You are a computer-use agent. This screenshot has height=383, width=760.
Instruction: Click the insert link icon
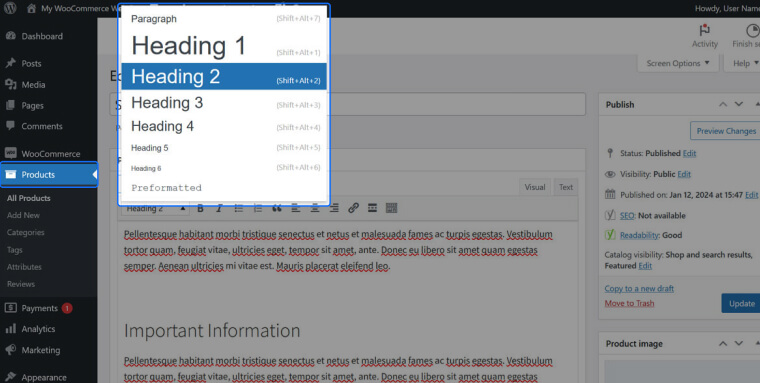(353, 208)
